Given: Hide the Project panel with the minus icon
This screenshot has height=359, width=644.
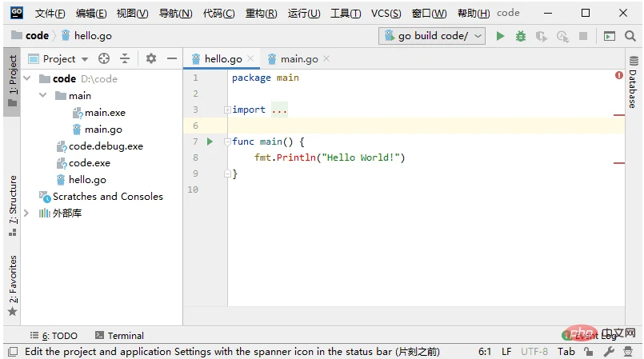Looking at the screenshot, I should coord(172,58).
